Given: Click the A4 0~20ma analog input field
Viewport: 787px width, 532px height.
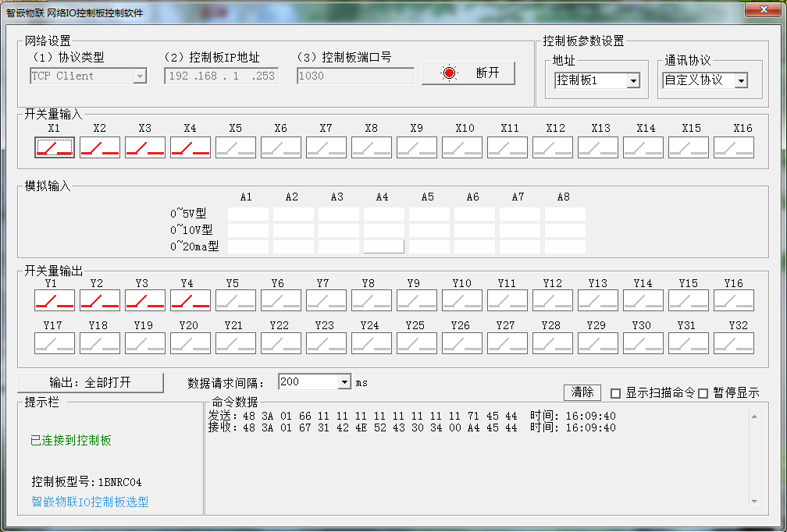Looking at the screenshot, I should click(x=384, y=246).
